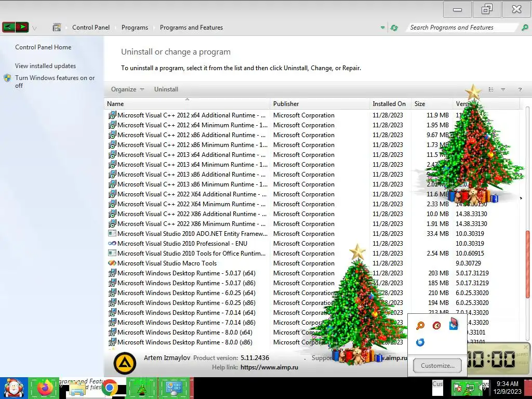The image size is (532, 399).
Task: Click the 33.4 MB size cell
Action: coord(438,233)
